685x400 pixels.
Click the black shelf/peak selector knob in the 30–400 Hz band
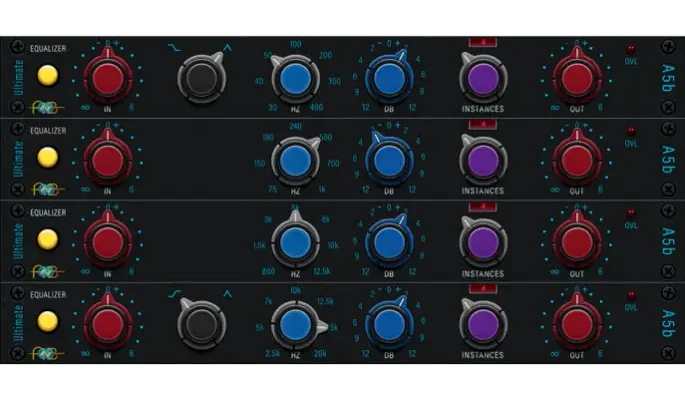[203, 79]
